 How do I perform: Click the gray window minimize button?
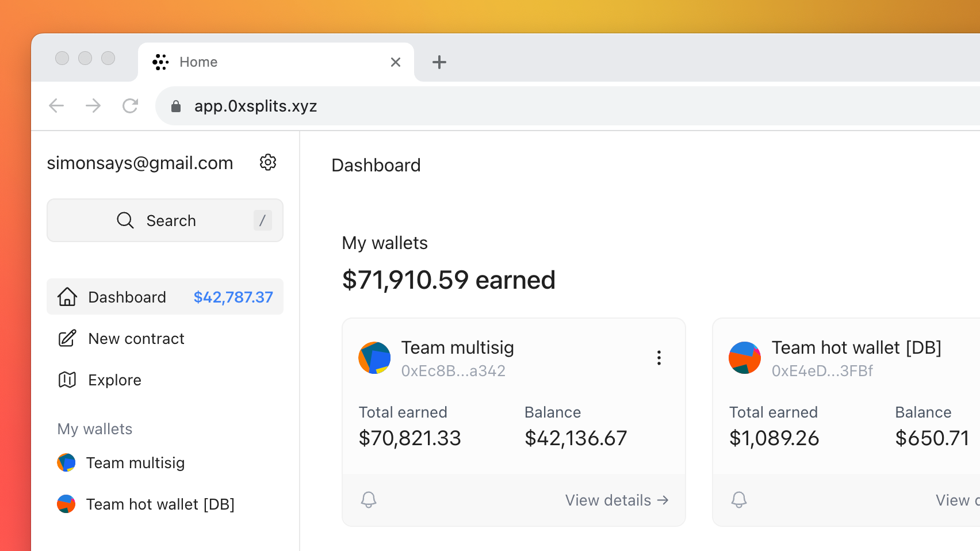pos(85,58)
